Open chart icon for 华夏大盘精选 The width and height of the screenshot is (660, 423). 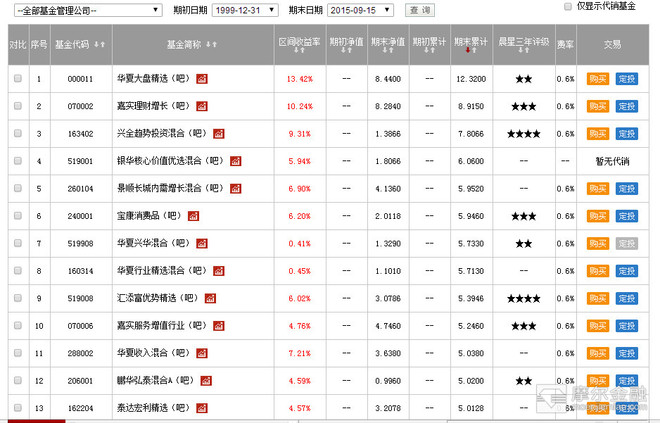tap(202, 79)
